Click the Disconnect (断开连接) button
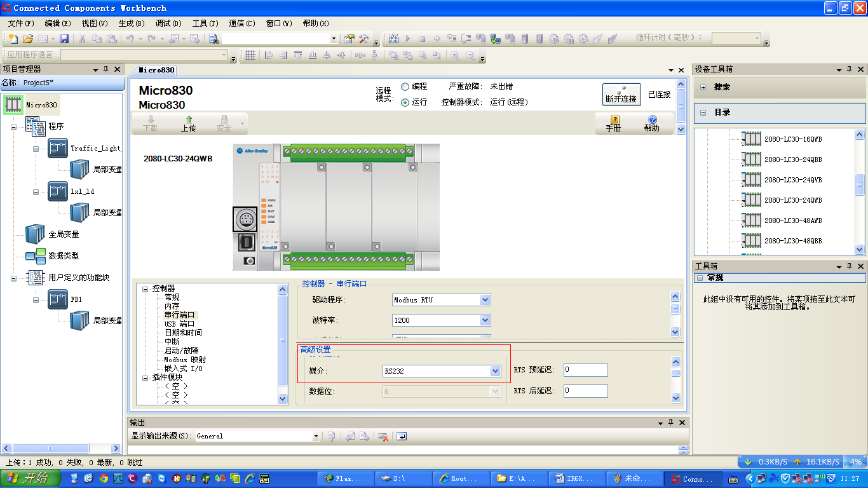Screen dimensions: 868x488 (621, 95)
